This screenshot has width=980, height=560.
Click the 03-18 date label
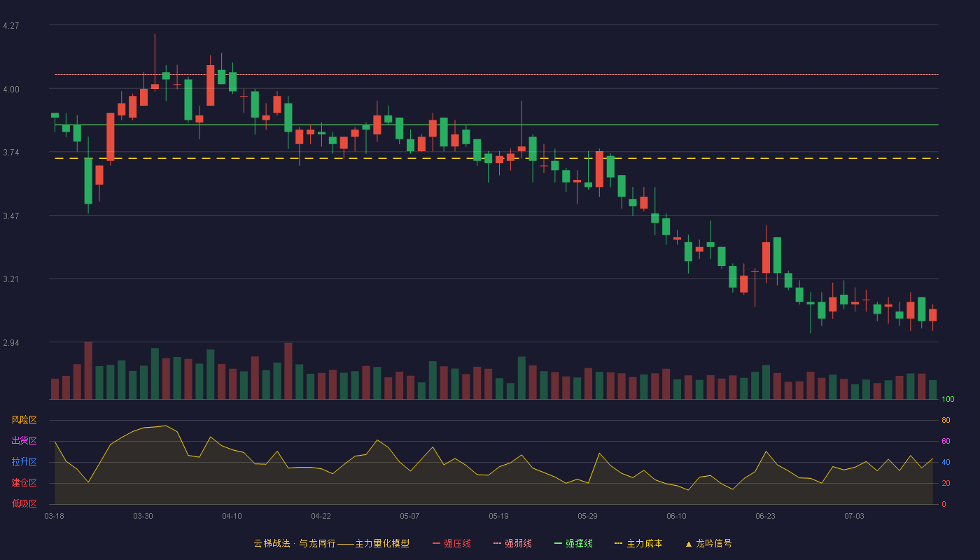[55, 516]
